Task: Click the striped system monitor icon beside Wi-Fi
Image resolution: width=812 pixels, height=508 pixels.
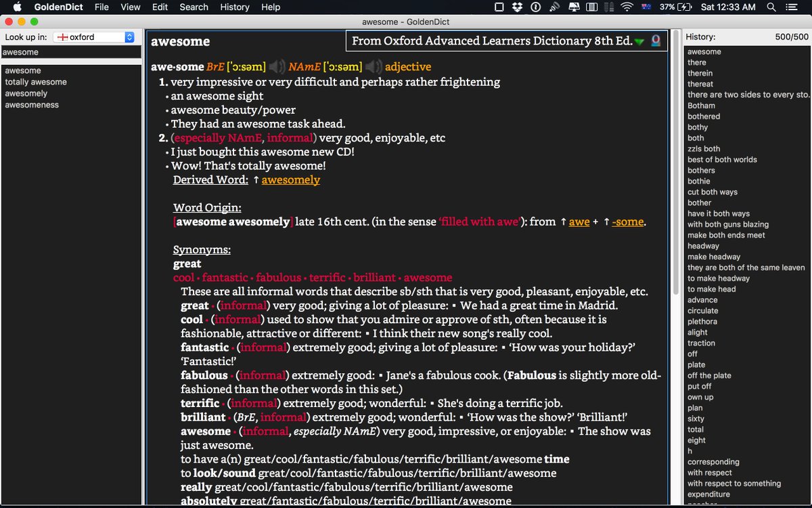Action: tap(608, 7)
